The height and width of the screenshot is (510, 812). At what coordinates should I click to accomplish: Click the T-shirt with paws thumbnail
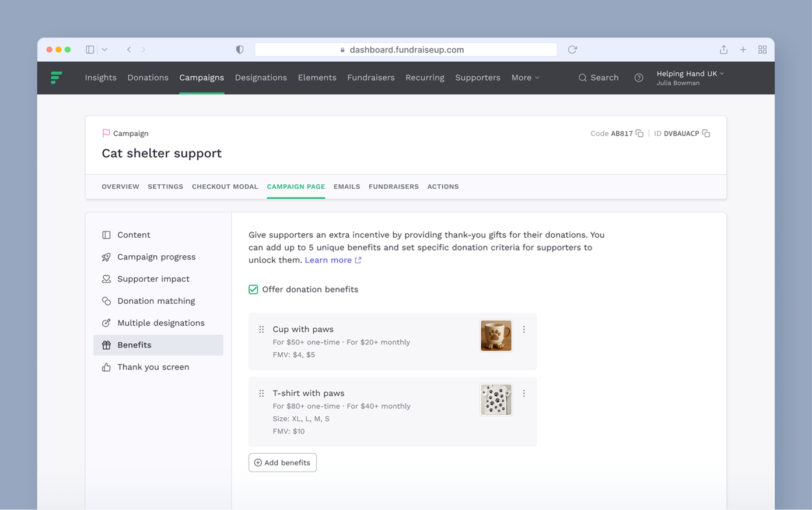click(496, 400)
